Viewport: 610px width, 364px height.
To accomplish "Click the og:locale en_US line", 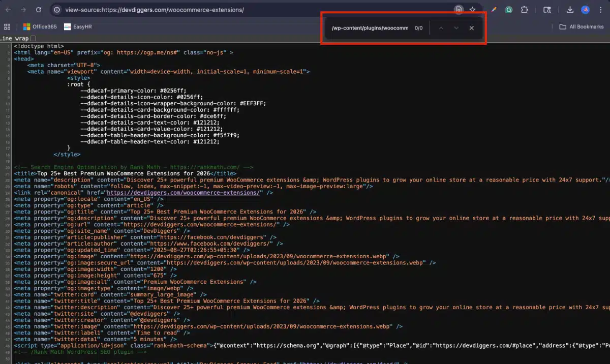I will [x=88, y=199].
